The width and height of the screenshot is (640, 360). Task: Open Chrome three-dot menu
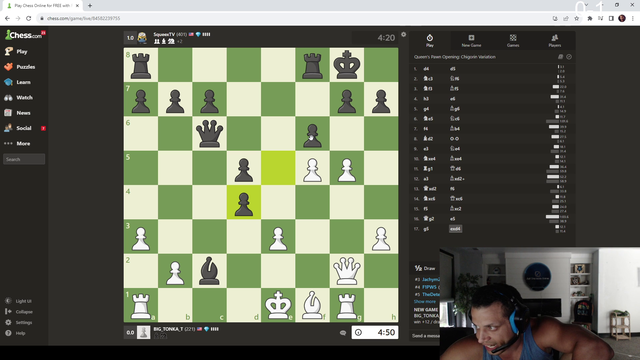coord(633,18)
